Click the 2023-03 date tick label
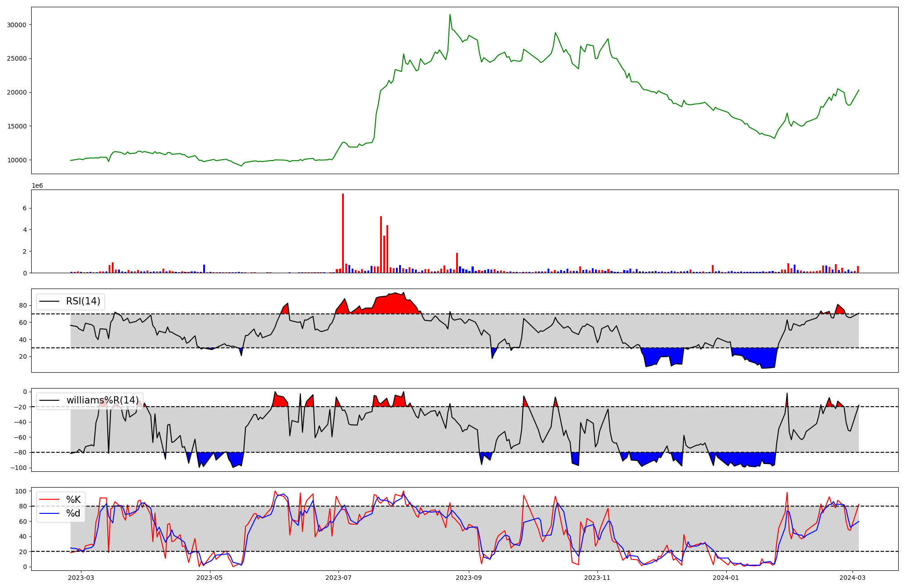 (x=81, y=578)
